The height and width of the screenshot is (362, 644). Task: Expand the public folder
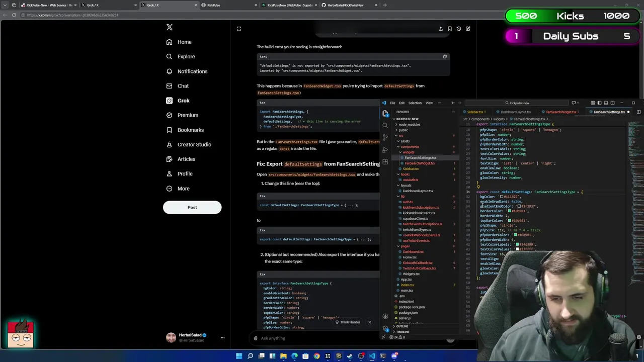(403, 130)
